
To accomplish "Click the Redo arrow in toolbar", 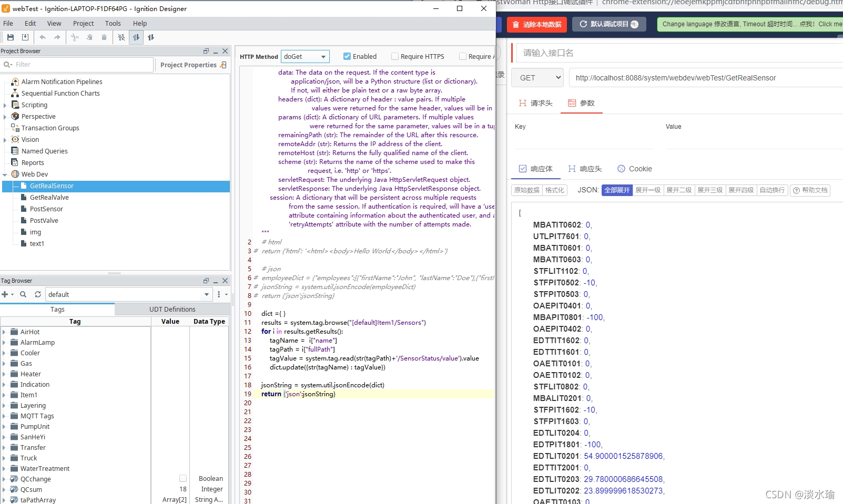I will [x=57, y=37].
